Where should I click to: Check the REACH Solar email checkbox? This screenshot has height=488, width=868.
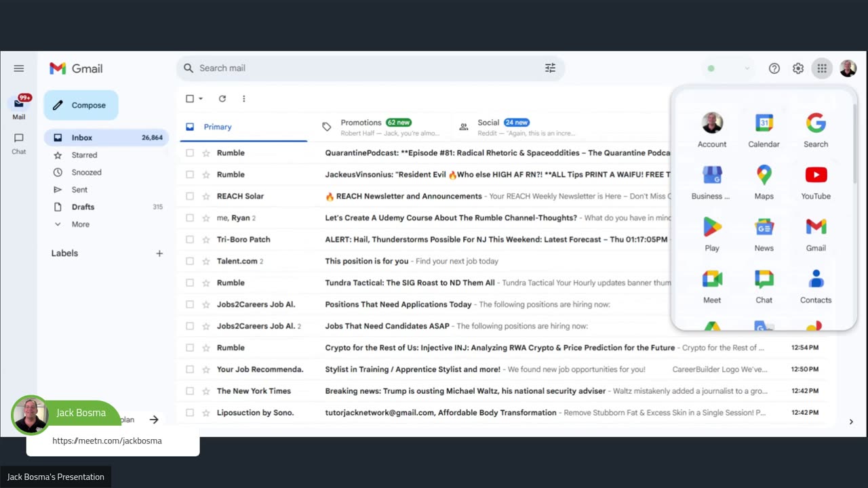coord(190,197)
